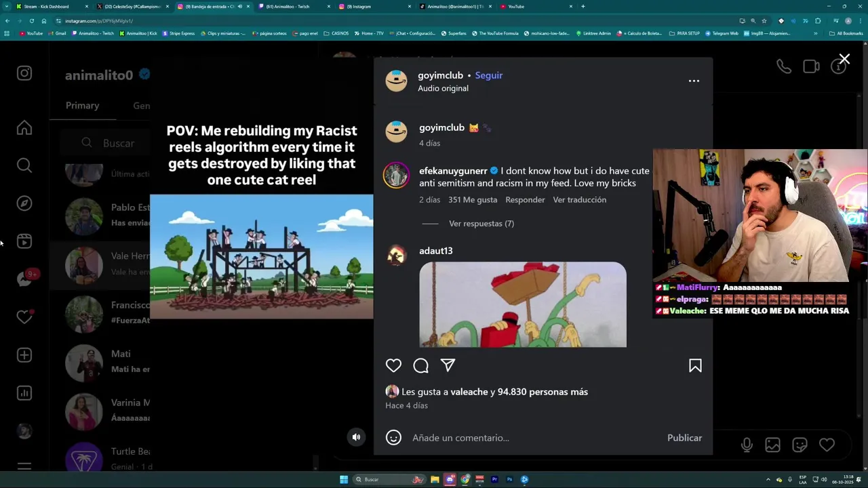Open Discord from the taskbar

click(450, 479)
